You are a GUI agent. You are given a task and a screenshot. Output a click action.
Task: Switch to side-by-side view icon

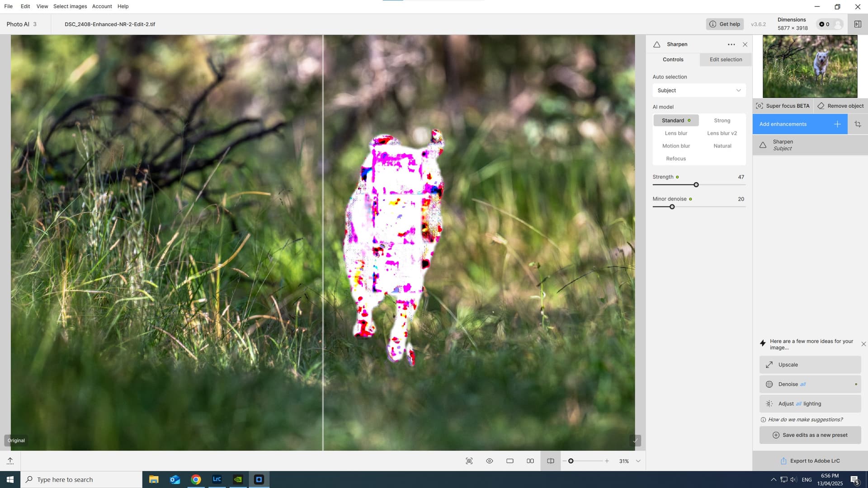pyautogui.click(x=530, y=461)
